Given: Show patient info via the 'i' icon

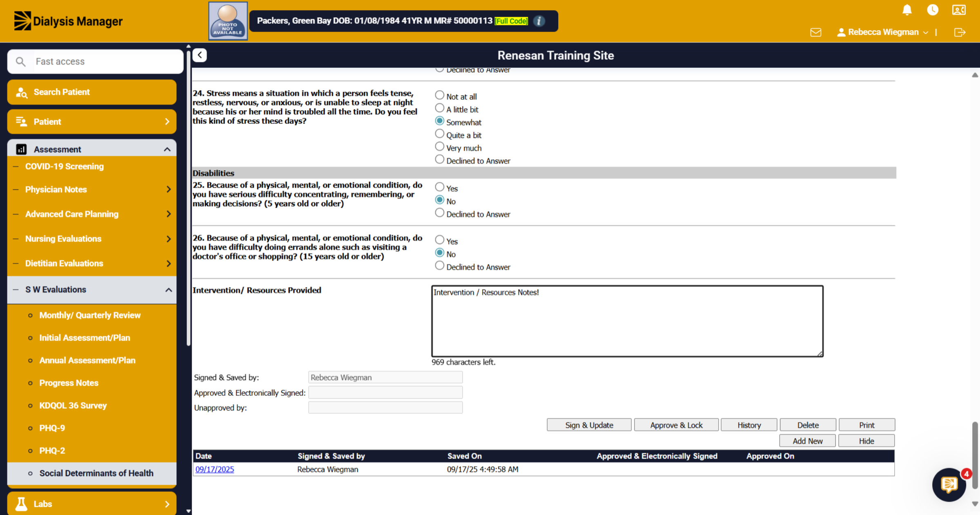Looking at the screenshot, I should click(539, 21).
